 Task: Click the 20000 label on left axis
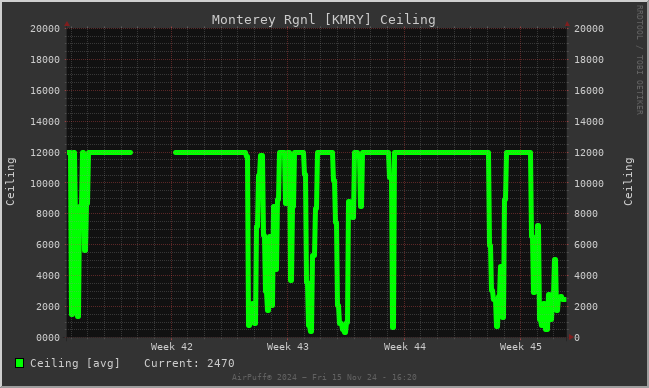45,29
